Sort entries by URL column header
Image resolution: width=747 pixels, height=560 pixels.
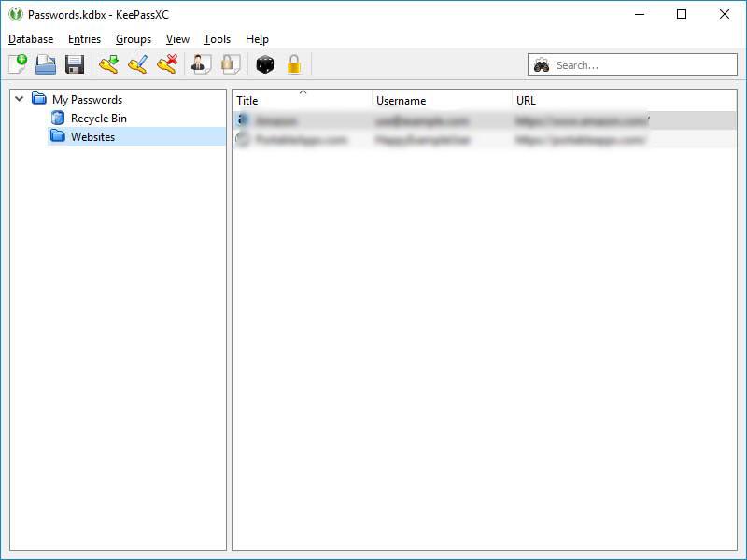[x=625, y=101]
